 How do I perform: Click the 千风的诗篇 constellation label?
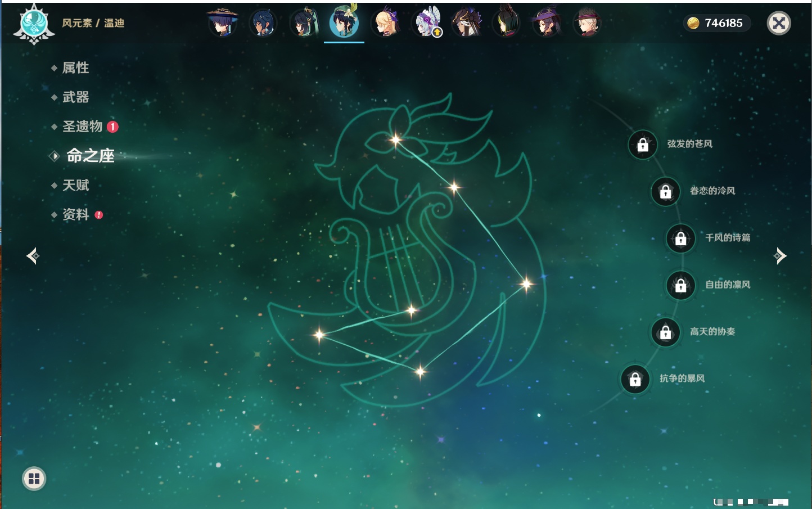[x=728, y=237]
